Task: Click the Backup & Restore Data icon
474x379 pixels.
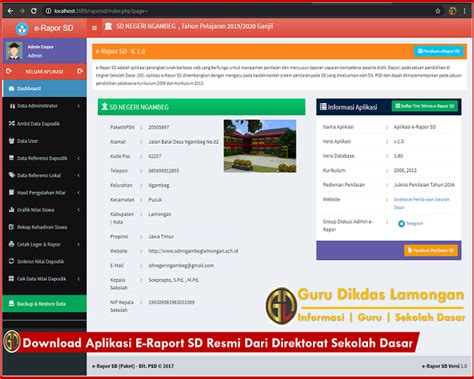Action: pos(11,303)
